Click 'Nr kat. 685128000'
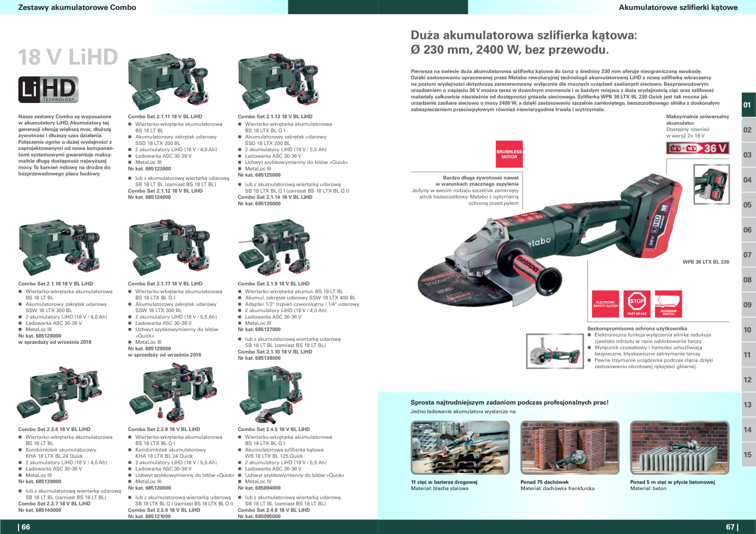 click(40, 336)
